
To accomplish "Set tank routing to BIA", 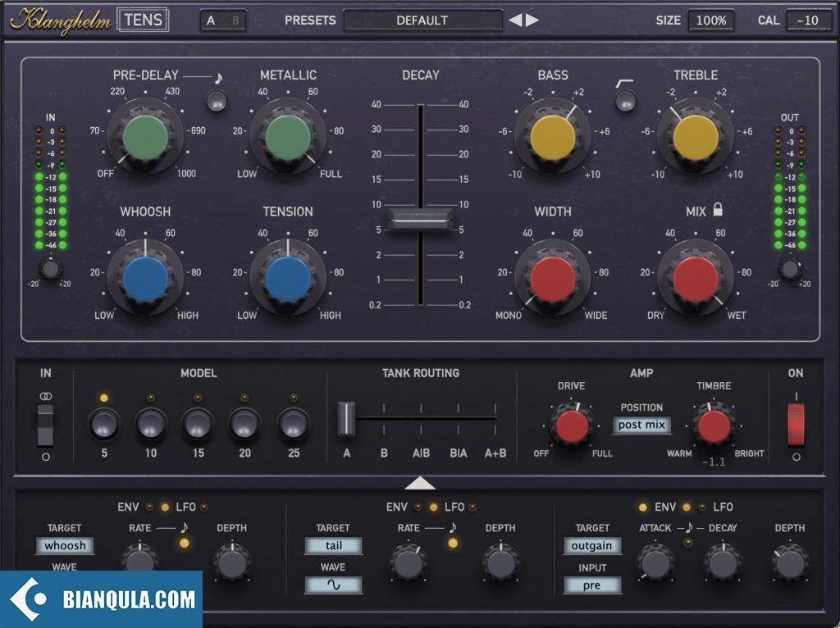I will (459, 453).
